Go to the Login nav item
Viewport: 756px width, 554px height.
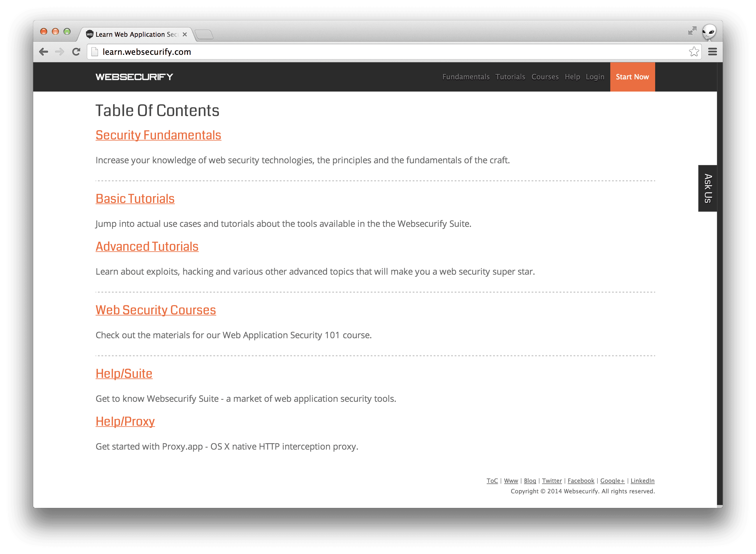[x=595, y=77]
